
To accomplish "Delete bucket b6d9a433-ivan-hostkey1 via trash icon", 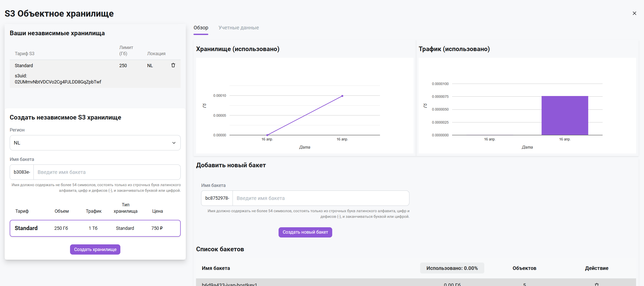I will [597, 284].
